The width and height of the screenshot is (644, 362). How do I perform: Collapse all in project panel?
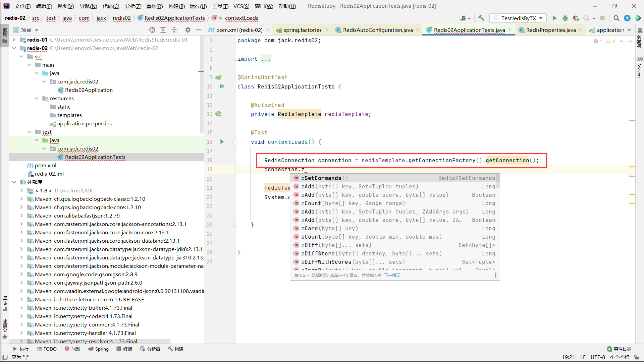174,30
